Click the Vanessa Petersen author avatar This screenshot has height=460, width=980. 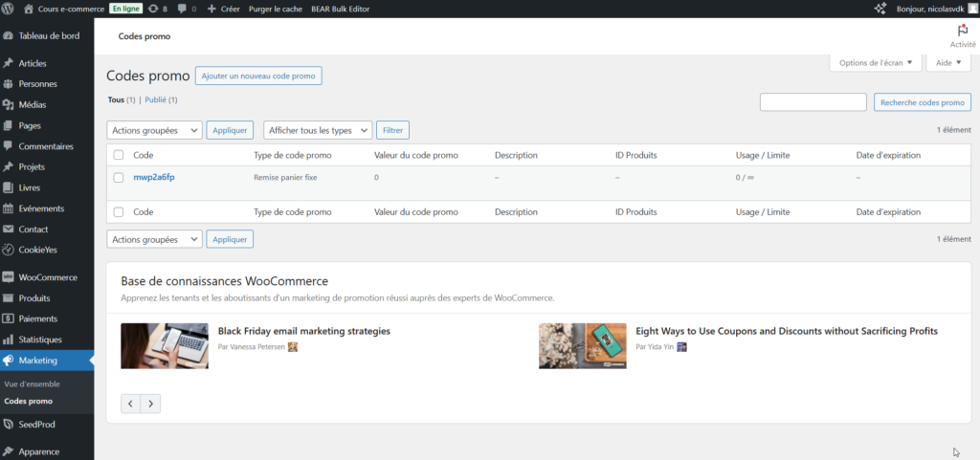point(293,347)
